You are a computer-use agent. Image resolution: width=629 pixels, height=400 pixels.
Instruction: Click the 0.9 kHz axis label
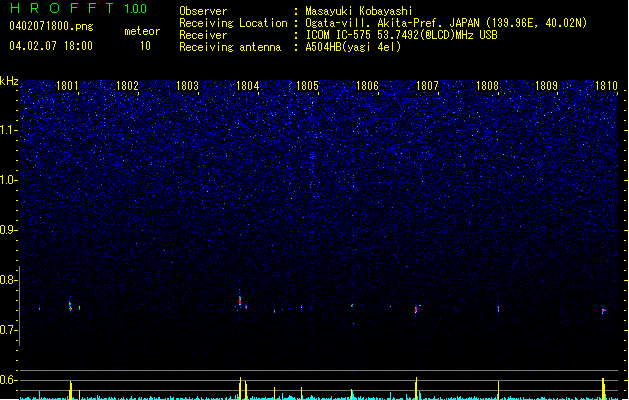pos(8,230)
